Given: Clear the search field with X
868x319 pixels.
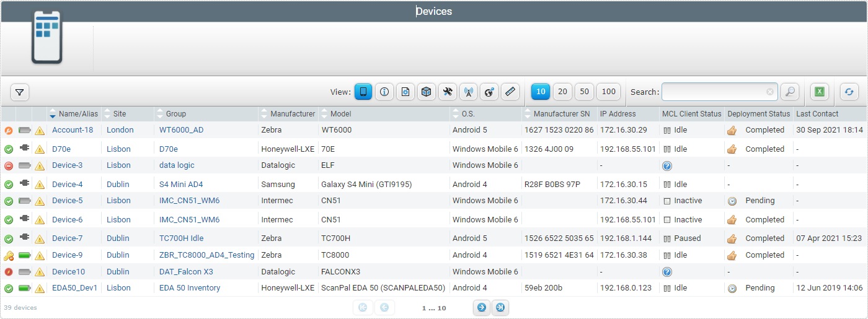Looking at the screenshot, I should point(770,92).
